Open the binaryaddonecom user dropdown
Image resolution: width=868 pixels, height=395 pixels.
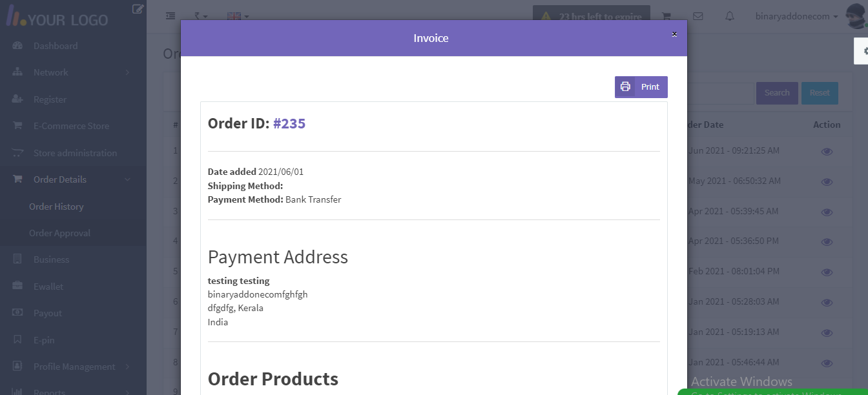point(797,16)
